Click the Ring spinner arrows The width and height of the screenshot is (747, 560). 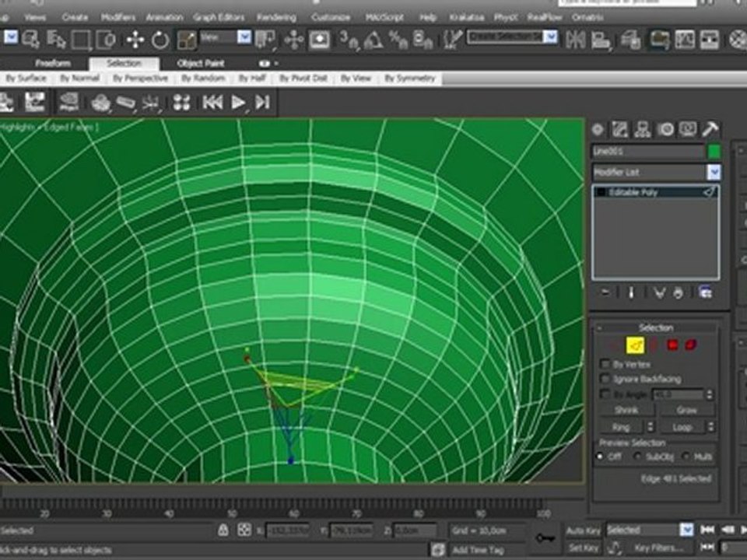(651, 427)
